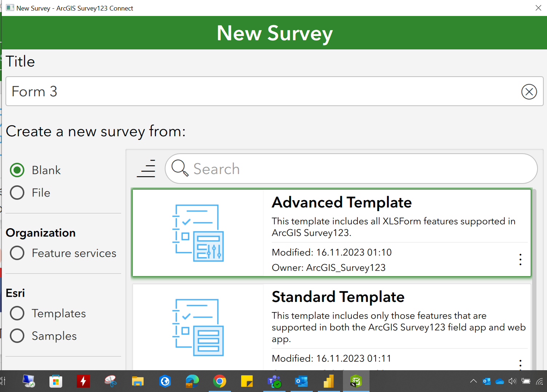Clear the Form 3 title text
Viewport: 547px width, 392px height.
click(x=529, y=92)
